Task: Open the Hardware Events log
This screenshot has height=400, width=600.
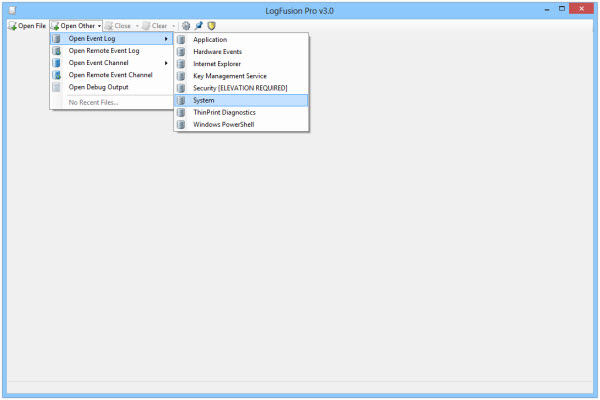Action: tap(241, 52)
